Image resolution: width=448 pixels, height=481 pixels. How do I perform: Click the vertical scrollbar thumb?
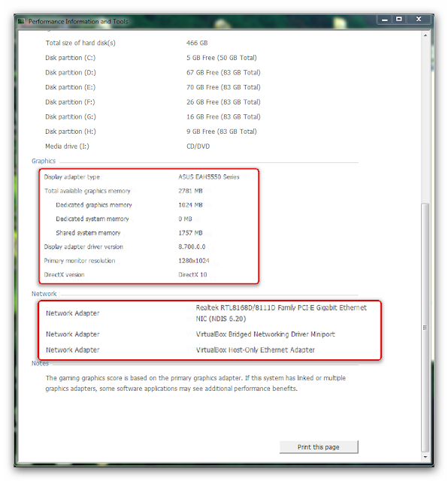tap(425, 328)
